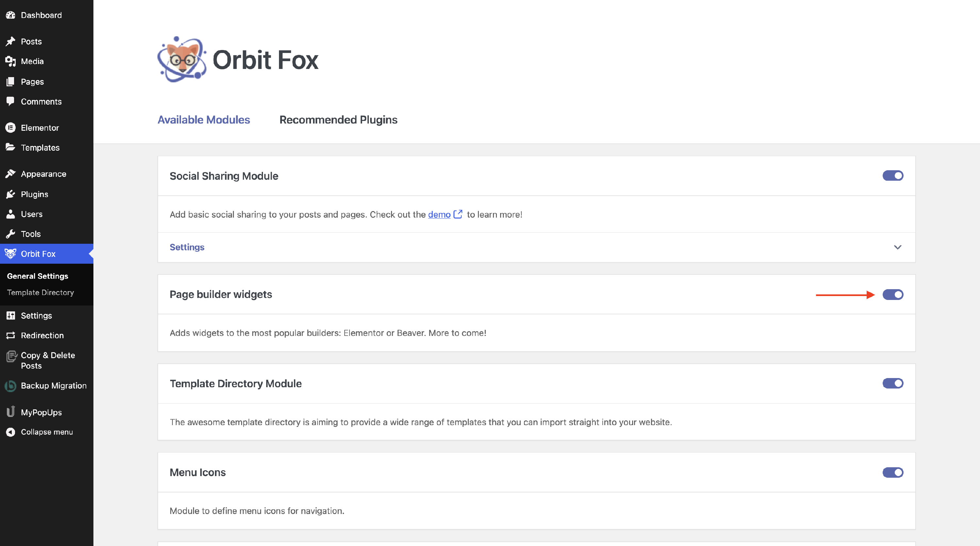The image size is (980, 546).
Task: Disable the Template Directory Module switch
Action: click(893, 383)
